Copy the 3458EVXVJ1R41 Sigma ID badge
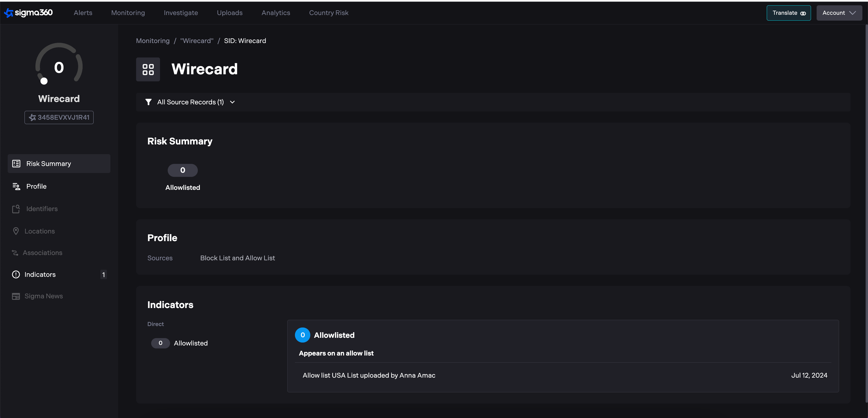868x418 pixels. point(59,117)
